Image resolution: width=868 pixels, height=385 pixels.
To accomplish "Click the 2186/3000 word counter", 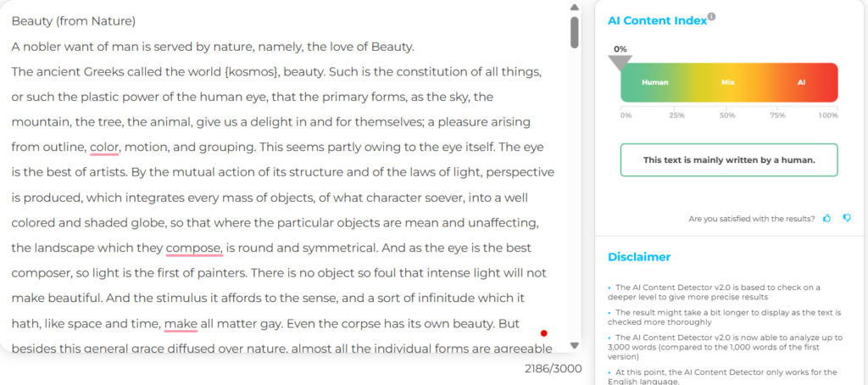I will 554,368.
